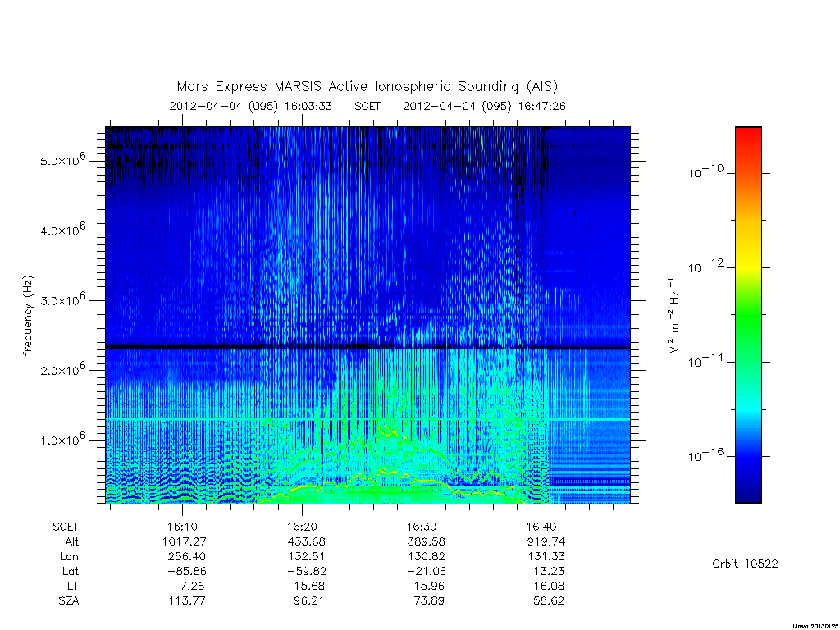Click local time value '15.68'
This screenshot has width=840, height=630.
pyautogui.click(x=309, y=586)
